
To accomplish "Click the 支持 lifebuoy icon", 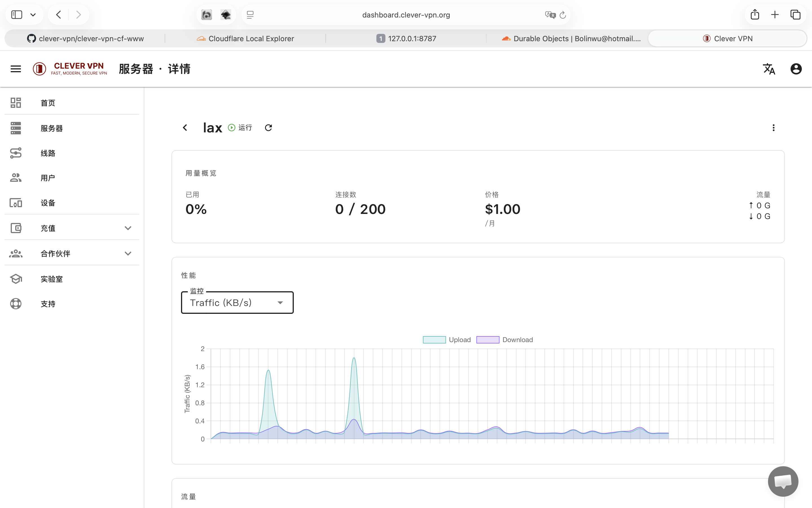I will (x=16, y=304).
